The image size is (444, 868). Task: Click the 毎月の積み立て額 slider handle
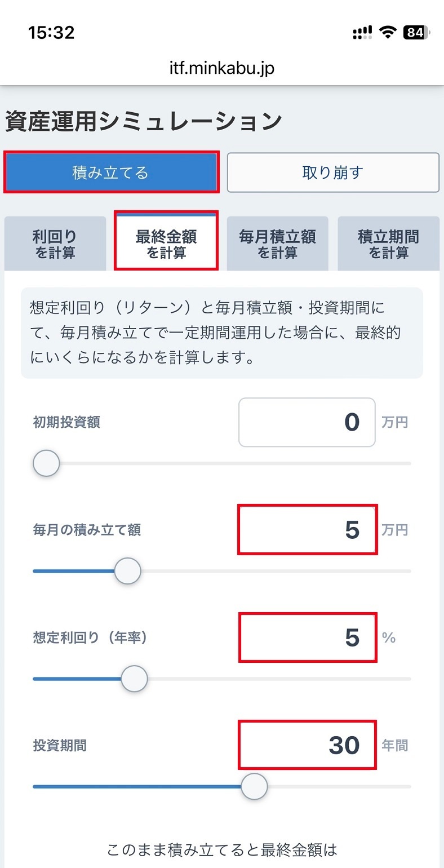click(127, 571)
